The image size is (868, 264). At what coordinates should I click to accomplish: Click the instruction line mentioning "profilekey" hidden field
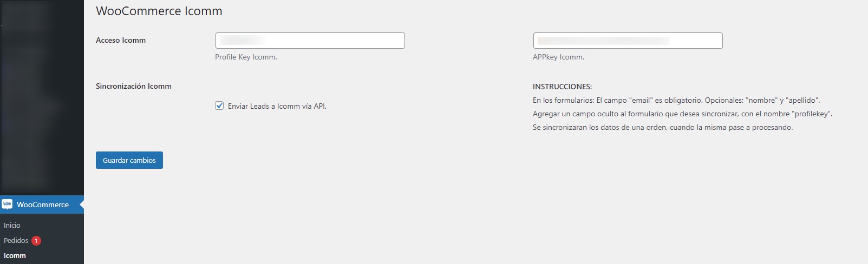(x=682, y=114)
